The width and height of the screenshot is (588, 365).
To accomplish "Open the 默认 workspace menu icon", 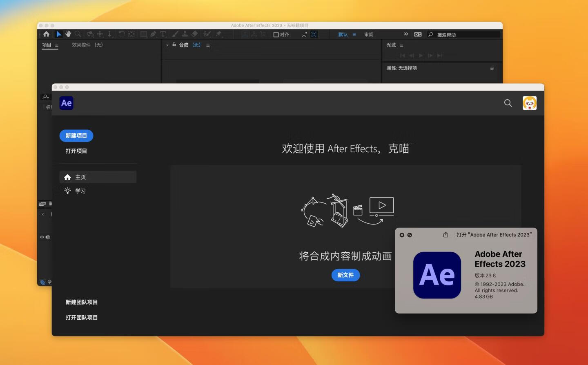I will click(354, 35).
